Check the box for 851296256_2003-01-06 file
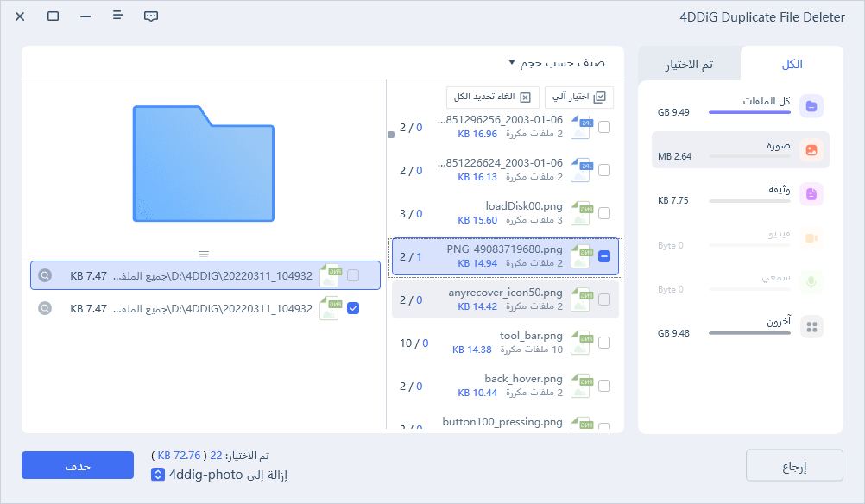Viewport: 865px width, 504px height. (x=604, y=127)
